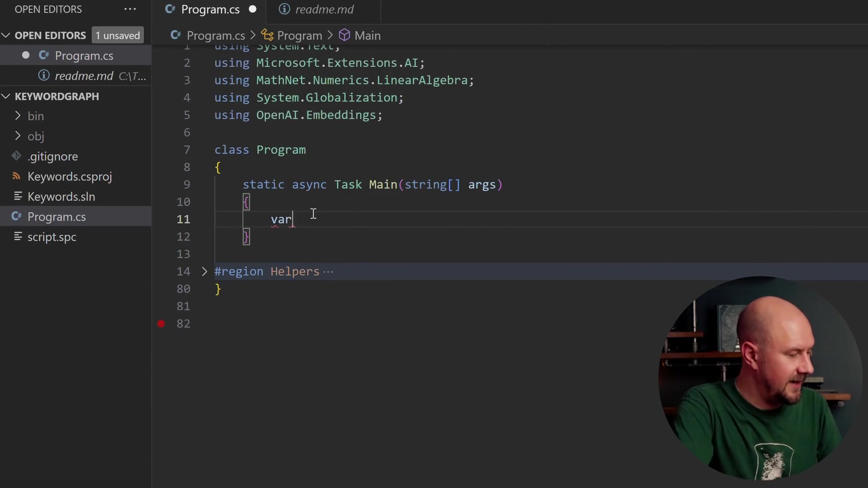Click the Keywords.sln solution icon
The height and width of the screenshot is (488, 868).
(18, 197)
